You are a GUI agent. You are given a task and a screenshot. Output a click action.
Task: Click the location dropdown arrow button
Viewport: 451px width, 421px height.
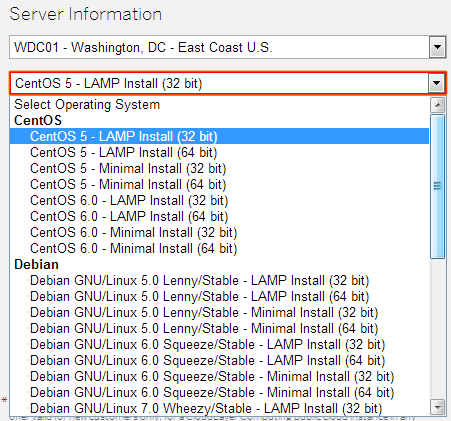(437, 47)
